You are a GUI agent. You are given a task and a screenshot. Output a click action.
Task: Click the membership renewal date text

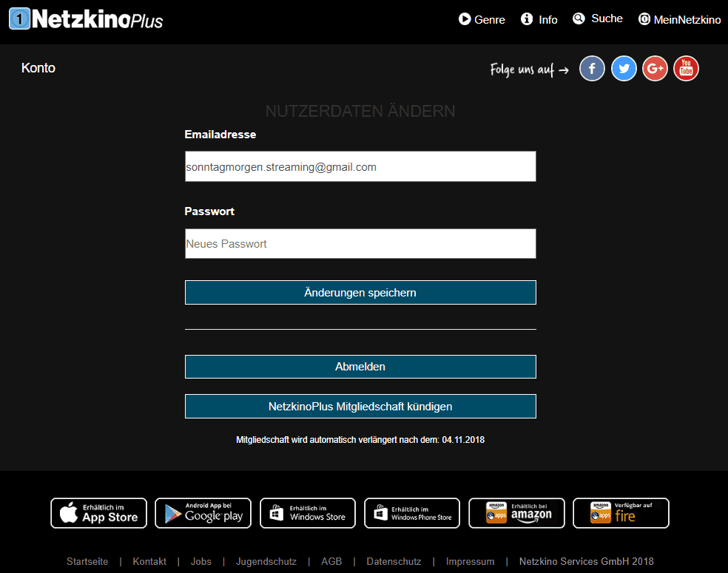click(360, 440)
